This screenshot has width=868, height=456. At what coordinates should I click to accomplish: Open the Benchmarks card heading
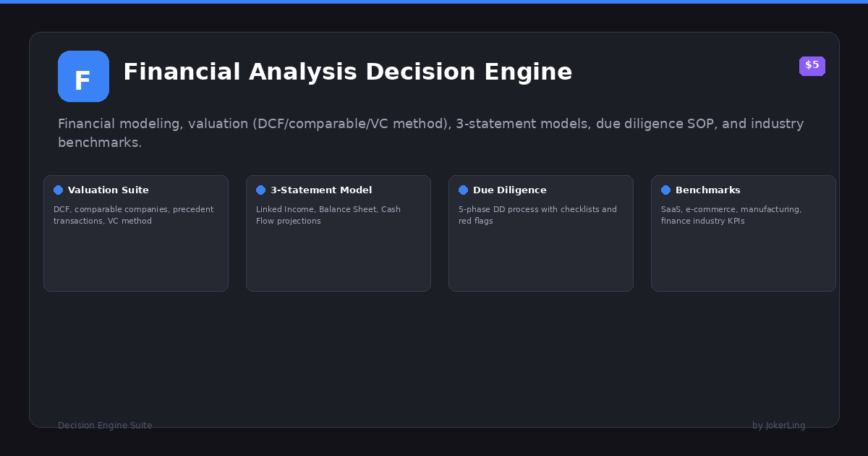pos(708,190)
